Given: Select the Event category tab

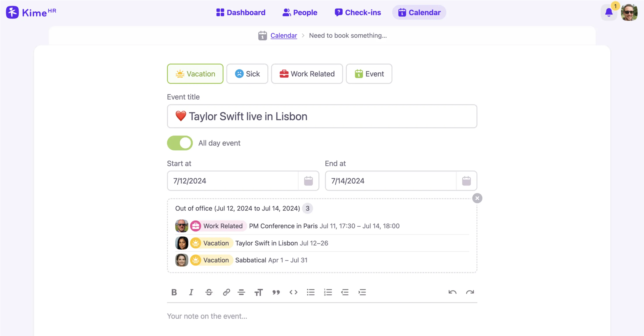Looking at the screenshot, I should coord(369,74).
